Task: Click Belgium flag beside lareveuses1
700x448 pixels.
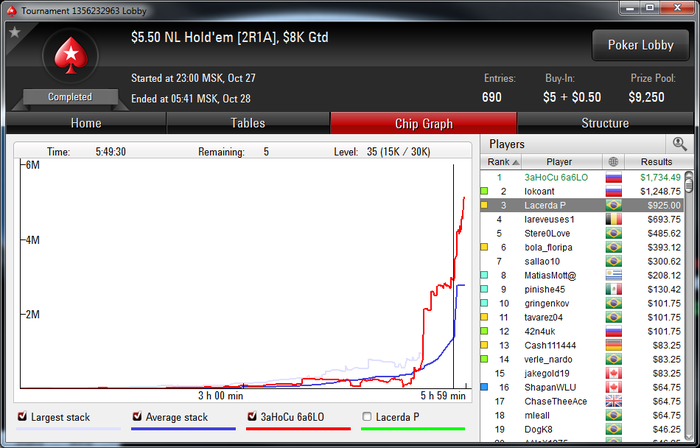Action: point(613,220)
